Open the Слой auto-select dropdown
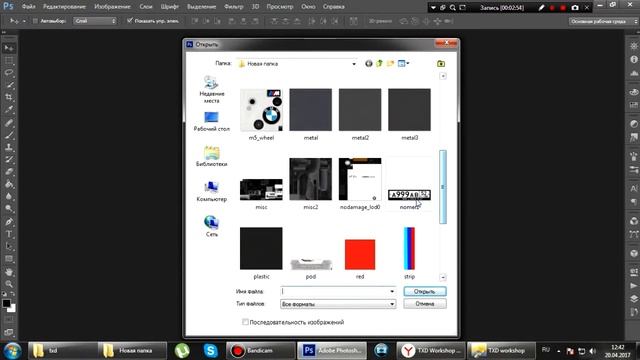 tap(95, 21)
